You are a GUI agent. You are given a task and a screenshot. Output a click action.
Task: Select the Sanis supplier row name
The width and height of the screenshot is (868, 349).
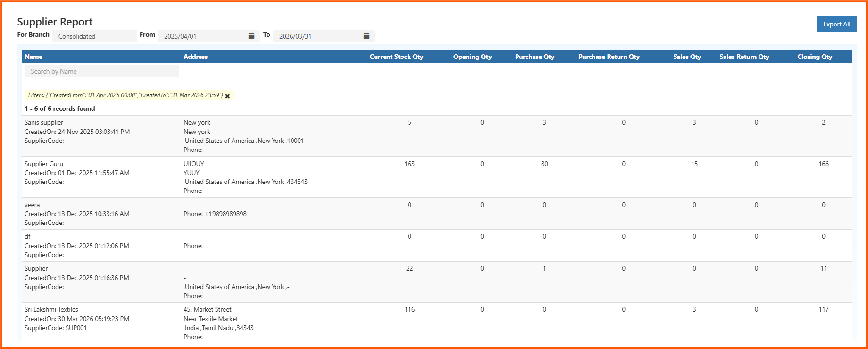[44, 122]
